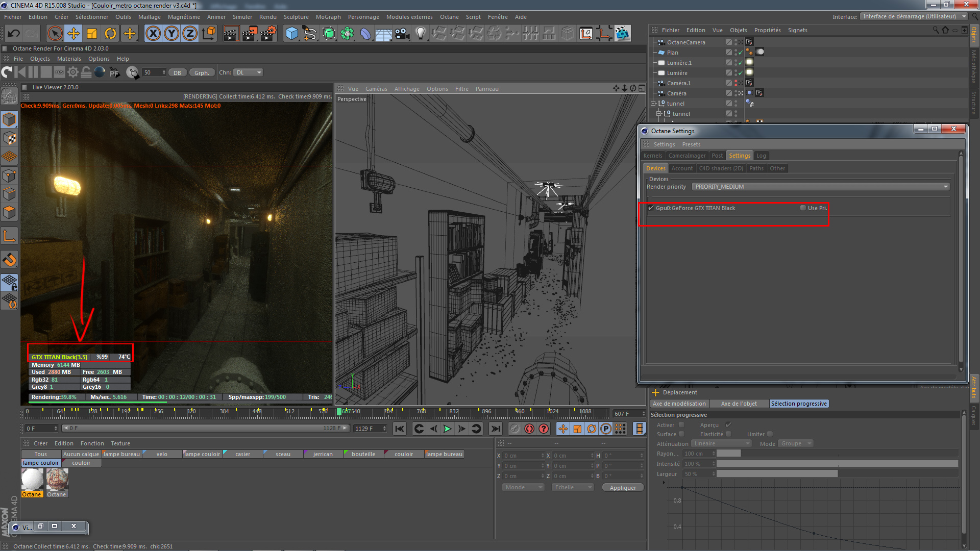Viewport: 980px width, 551px height.
Task: Click the coordinate system cube icon
Action: (x=208, y=34)
